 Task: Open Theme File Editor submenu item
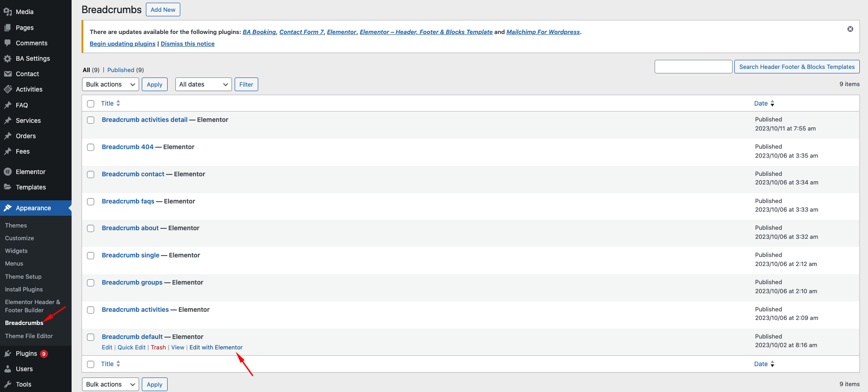coord(29,336)
